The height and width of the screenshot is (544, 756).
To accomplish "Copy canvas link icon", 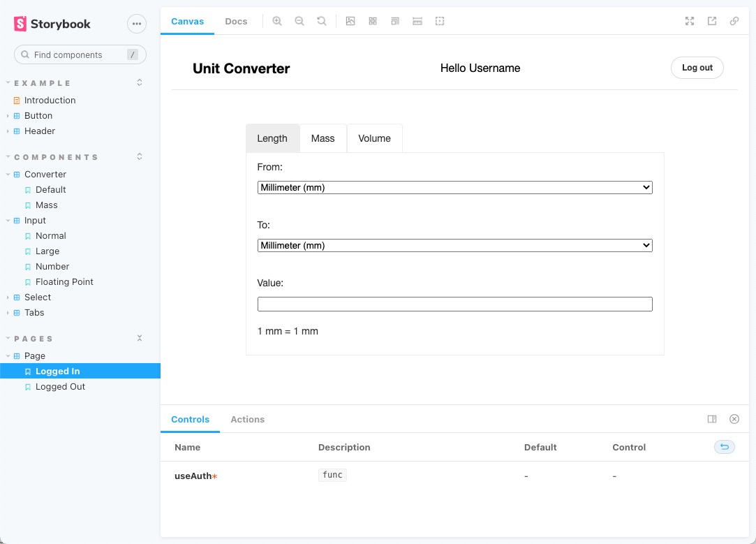I will point(734,21).
